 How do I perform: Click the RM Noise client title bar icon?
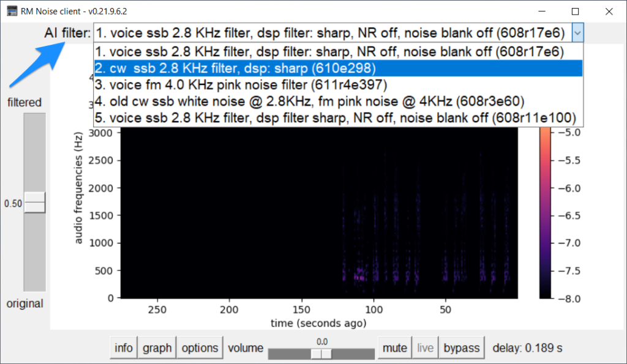point(11,10)
